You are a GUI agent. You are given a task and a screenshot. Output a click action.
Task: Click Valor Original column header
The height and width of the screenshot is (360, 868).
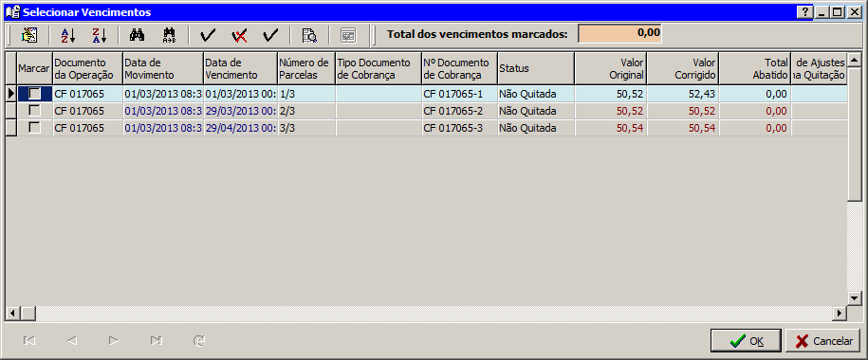611,68
